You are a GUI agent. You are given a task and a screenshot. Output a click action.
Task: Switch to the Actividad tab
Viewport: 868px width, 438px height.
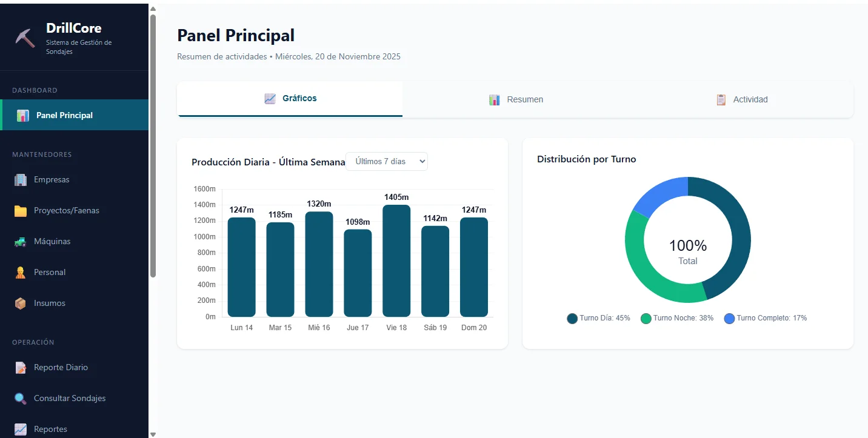741,99
